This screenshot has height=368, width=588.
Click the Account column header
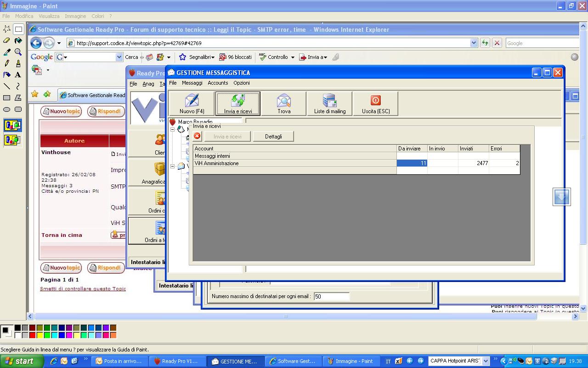(295, 149)
